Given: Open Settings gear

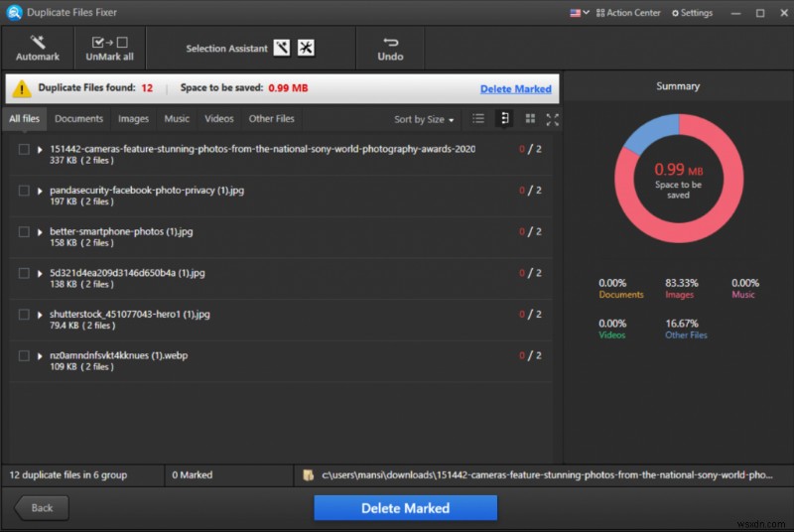Looking at the screenshot, I should [x=692, y=13].
